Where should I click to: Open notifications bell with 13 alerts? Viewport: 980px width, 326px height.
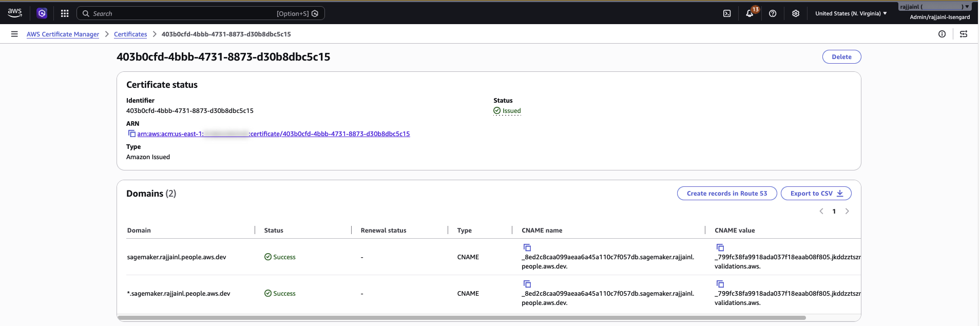coord(751,13)
